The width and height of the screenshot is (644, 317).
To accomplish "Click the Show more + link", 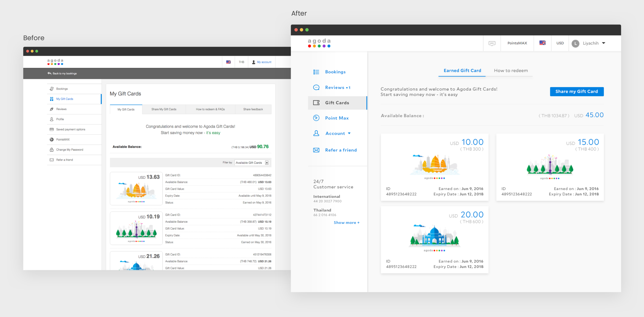I will tap(346, 222).
